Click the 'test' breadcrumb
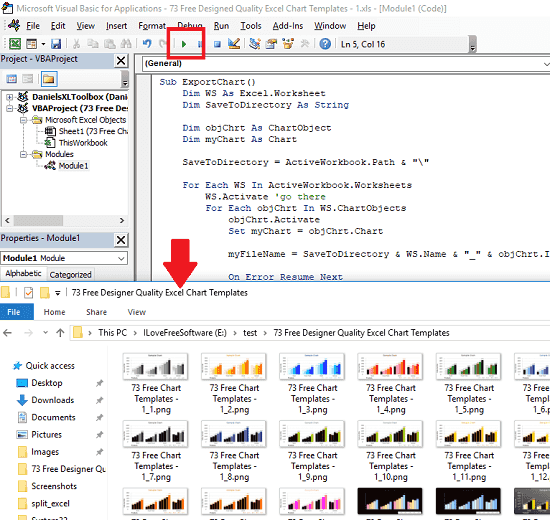The image size is (550, 520). pyautogui.click(x=250, y=333)
